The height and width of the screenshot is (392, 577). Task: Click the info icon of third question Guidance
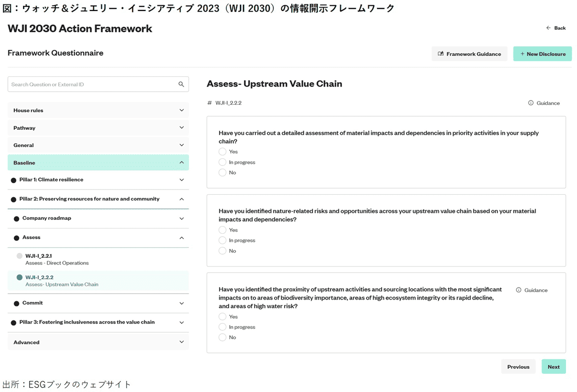[x=518, y=290]
